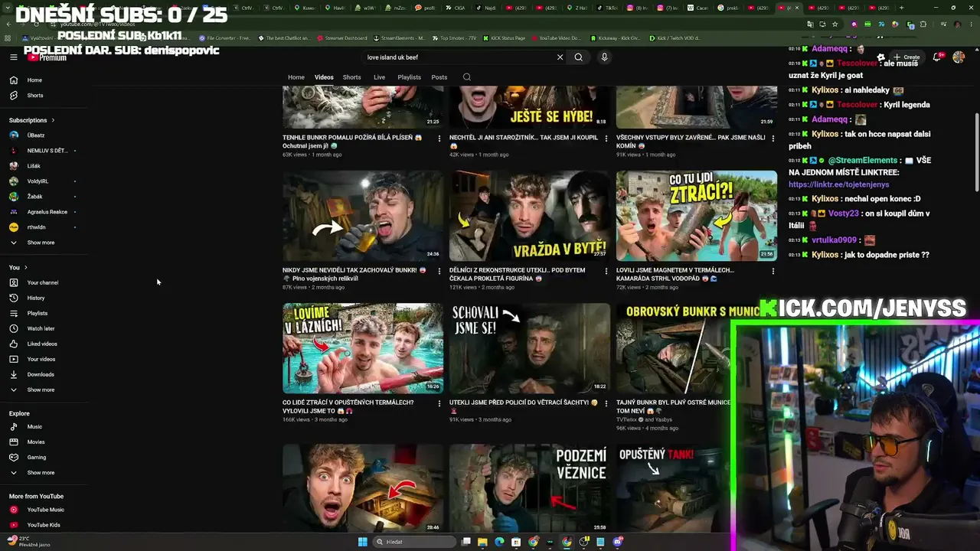Screen dimensions: 980x551
Task: Open Watch later list
Action: tap(41, 328)
